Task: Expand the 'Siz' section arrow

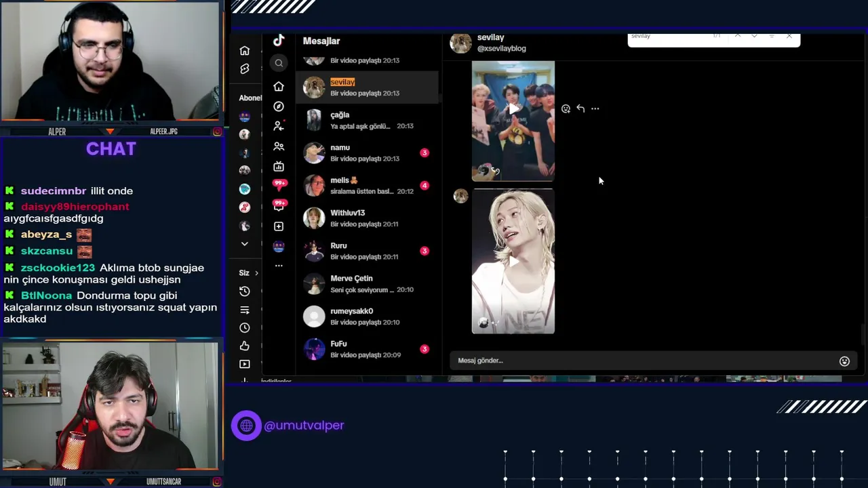Action: [x=256, y=273]
